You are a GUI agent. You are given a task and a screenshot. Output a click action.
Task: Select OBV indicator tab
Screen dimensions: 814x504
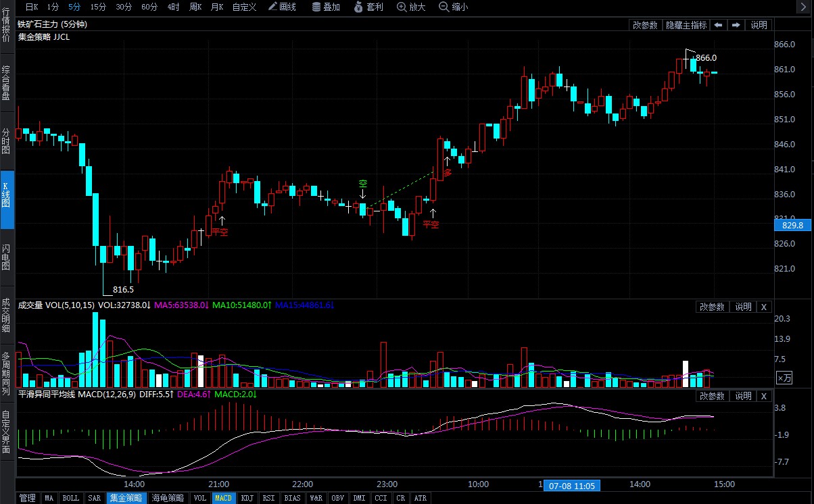tap(338, 498)
